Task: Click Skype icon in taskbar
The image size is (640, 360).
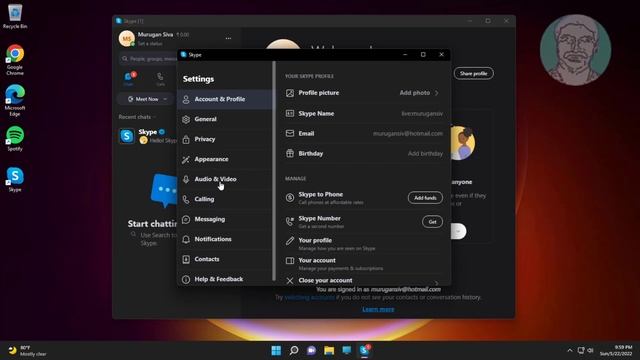Action: (x=364, y=350)
